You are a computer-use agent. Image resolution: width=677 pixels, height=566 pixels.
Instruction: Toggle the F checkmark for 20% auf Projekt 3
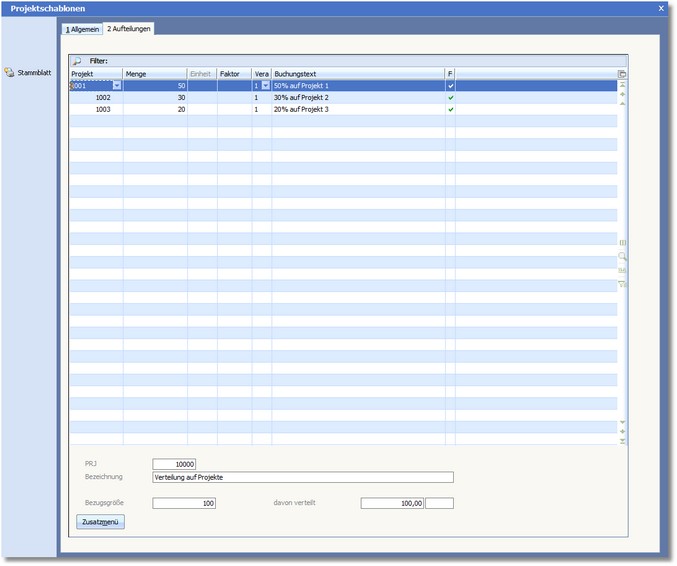pyautogui.click(x=451, y=110)
